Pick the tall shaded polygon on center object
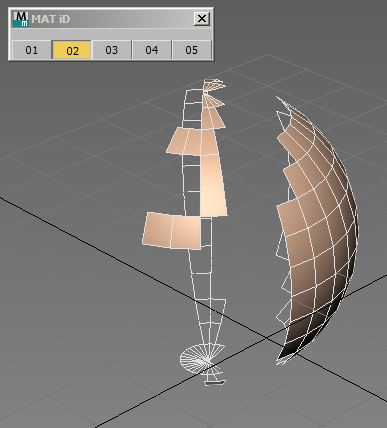 point(213,185)
